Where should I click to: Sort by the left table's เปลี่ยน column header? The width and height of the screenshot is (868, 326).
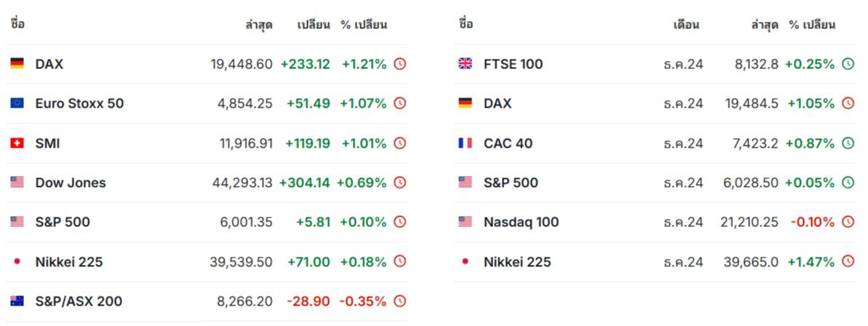click(314, 25)
